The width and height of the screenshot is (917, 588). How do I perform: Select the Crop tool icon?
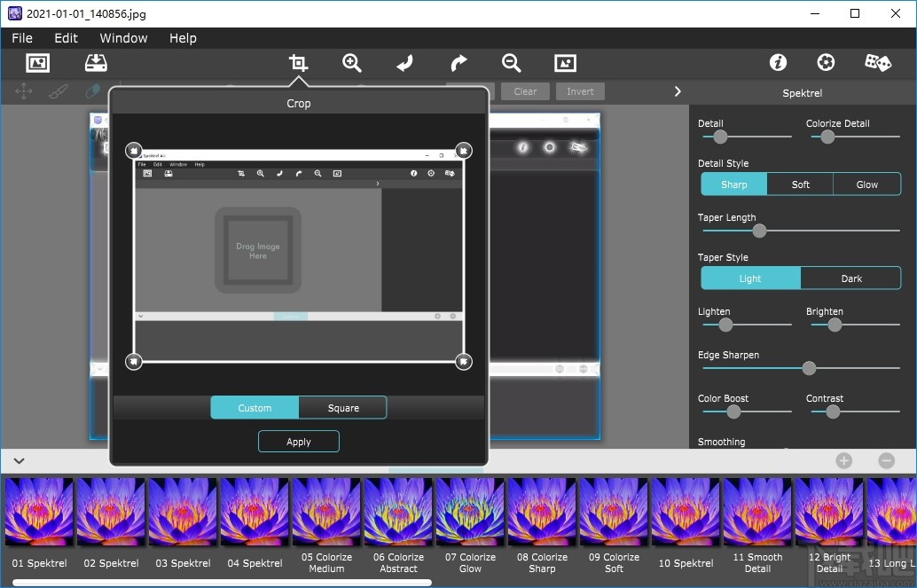pyautogui.click(x=298, y=63)
